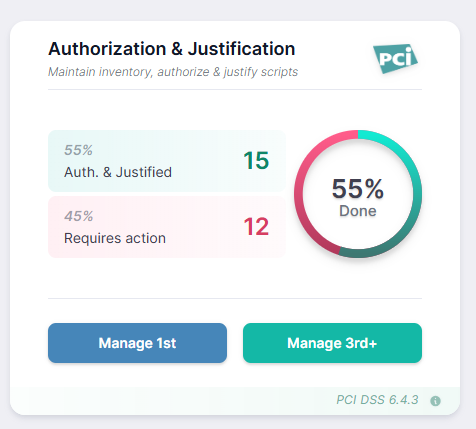Click the info icon beside PCI DSS 6.4.3
Image resolution: width=476 pixels, height=429 pixels.
tap(435, 401)
